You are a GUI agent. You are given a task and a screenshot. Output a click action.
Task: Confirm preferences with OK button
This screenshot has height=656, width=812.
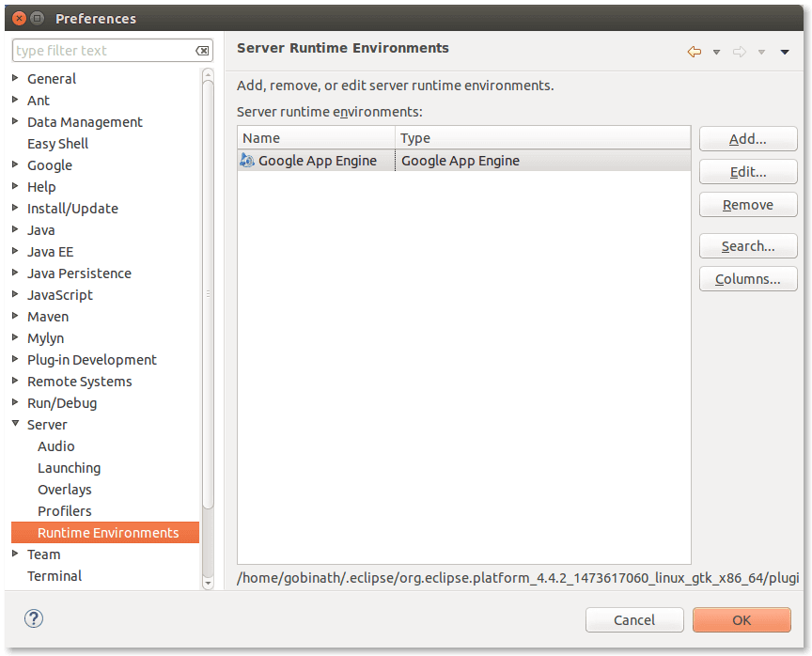coord(742,619)
